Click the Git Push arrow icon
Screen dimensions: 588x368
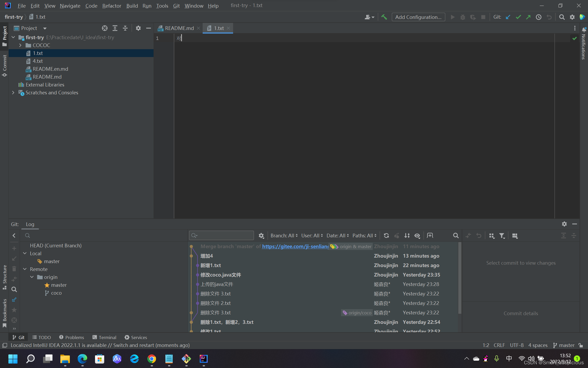click(528, 17)
